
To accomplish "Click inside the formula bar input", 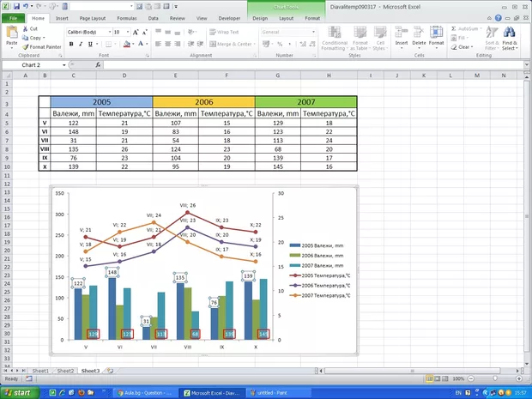I will [x=313, y=65].
